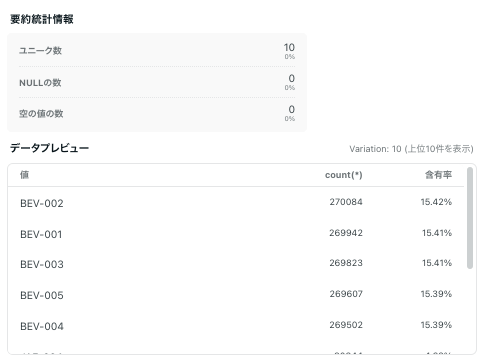Click 15.39% in the BEV-004 row
484x364 pixels.
pyautogui.click(x=436, y=325)
